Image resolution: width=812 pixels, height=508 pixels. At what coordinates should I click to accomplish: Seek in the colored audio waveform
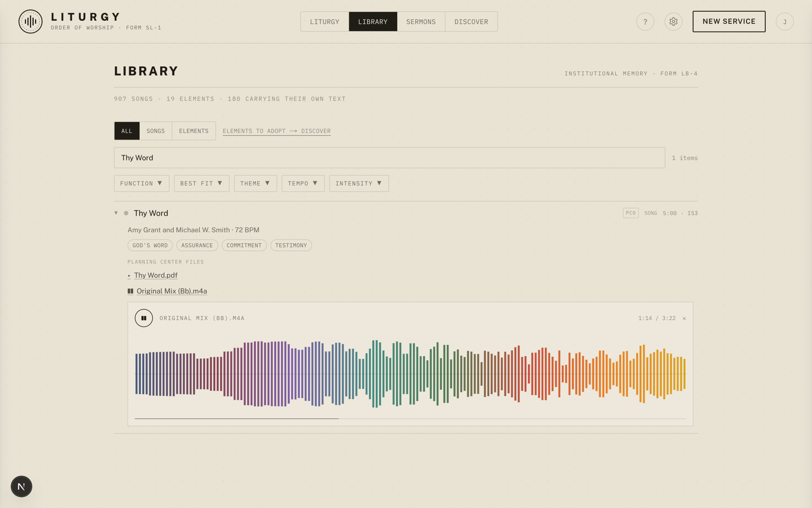(411, 374)
